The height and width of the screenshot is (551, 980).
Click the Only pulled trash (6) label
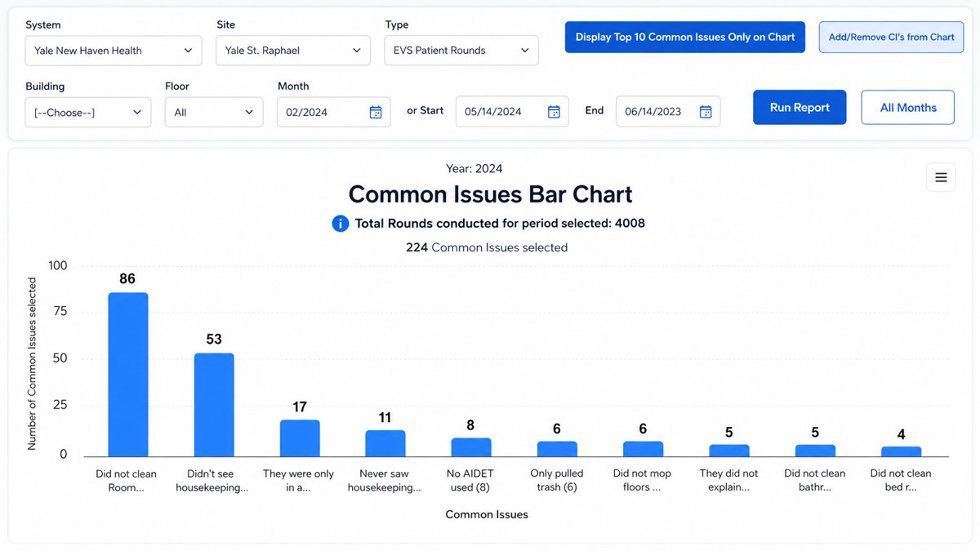(x=557, y=480)
